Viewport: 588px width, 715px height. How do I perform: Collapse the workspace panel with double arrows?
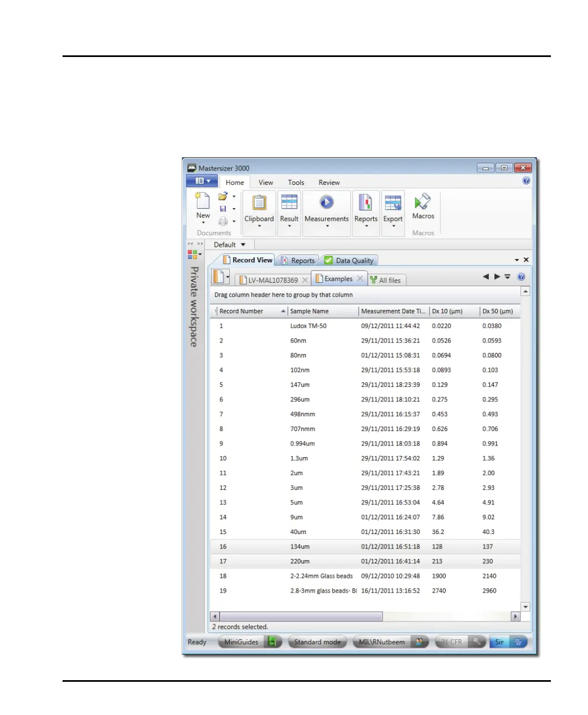[x=190, y=244]
